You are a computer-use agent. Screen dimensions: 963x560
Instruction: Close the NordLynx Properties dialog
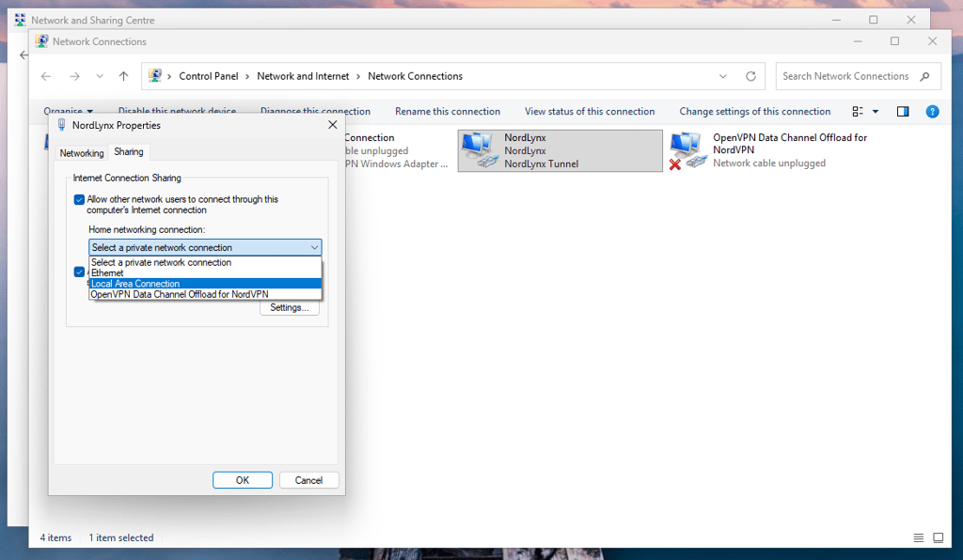(x=332, y=125)
